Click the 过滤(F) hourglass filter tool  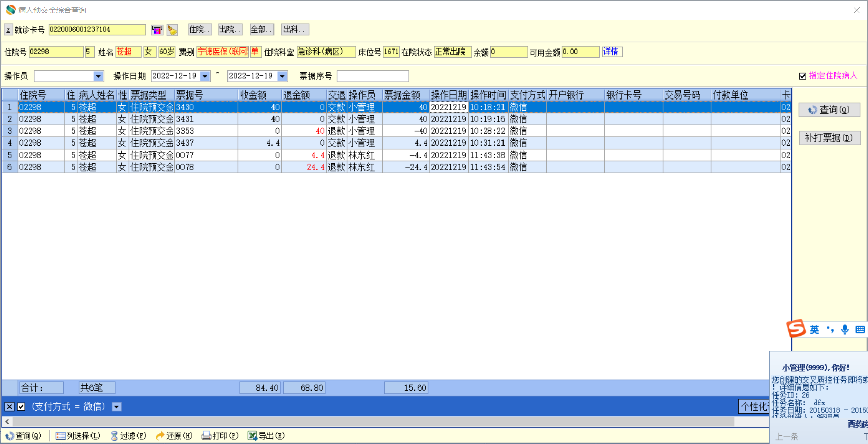[x=128, y=436]
